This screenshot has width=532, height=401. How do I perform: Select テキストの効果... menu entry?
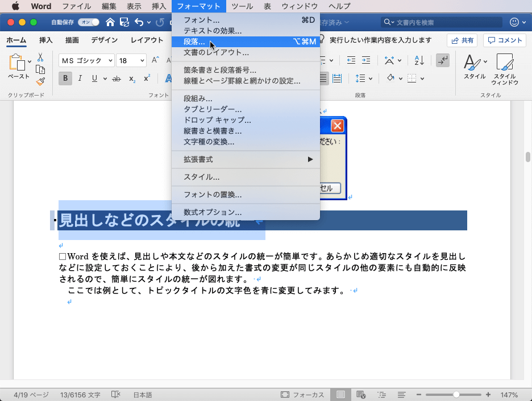pyautogui.click(x=246, y=31)
